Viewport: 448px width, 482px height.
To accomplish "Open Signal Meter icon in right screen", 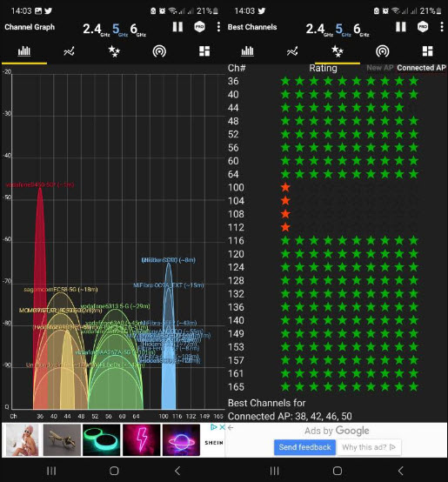I will [x=382, y=51].
